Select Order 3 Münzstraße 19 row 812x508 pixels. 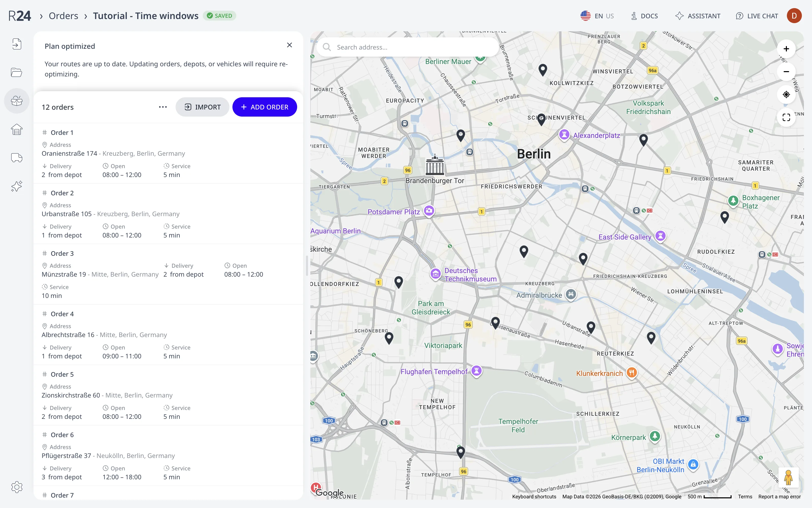168,274
